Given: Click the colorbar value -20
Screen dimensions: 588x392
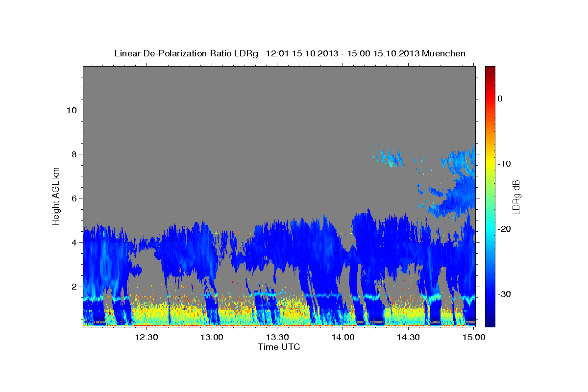Looking at the screenshot, I should (x=504, y=229).
